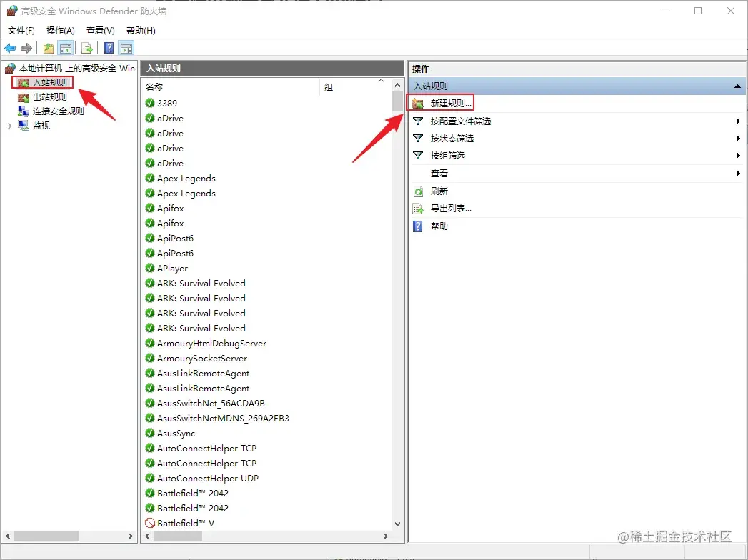Click the enabled-state checkmark on AsusSync rule
Screen dimensions: 748x560
pyautogui.click(x=150, y=433)
